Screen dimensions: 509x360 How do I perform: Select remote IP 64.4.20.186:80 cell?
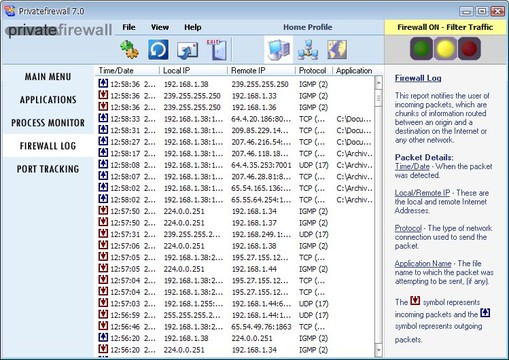point(261,119)
